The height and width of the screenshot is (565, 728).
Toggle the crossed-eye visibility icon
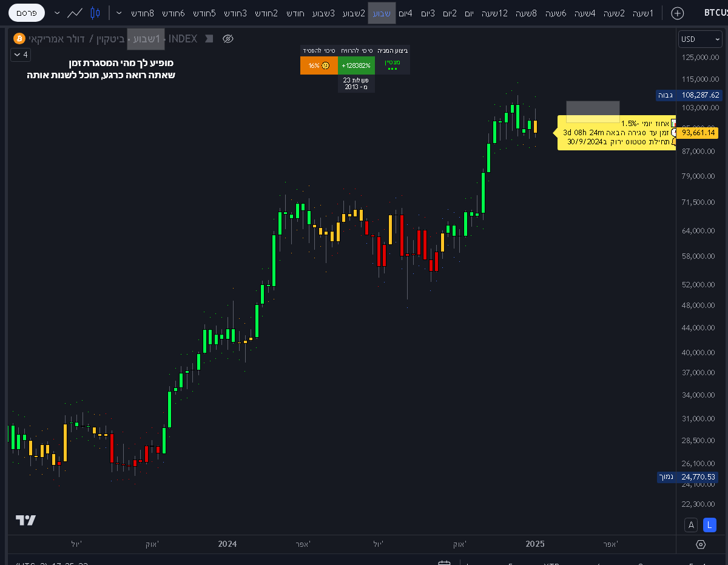[228, 39]
